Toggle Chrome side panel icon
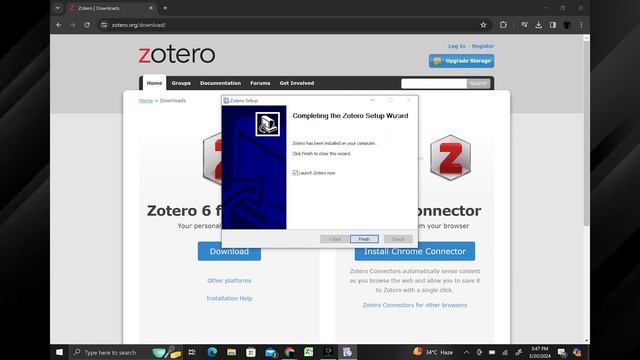Screen dimensions: 640x360 [x=553, y=25]
